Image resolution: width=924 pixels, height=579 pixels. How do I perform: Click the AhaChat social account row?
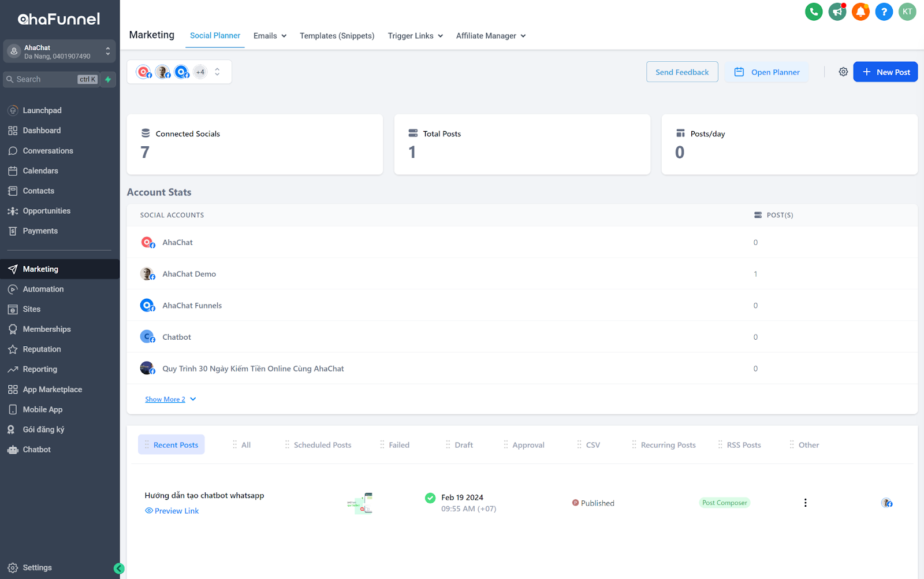522,242
